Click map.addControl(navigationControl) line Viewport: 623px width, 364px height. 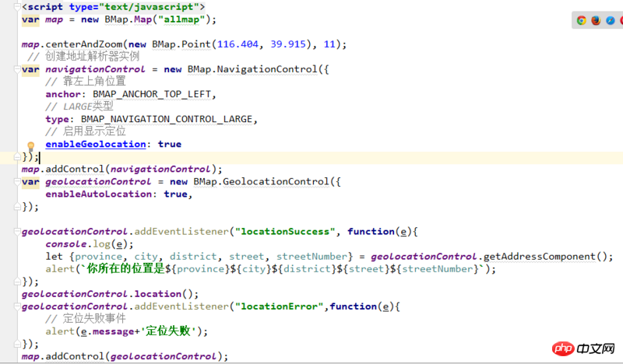122,169
